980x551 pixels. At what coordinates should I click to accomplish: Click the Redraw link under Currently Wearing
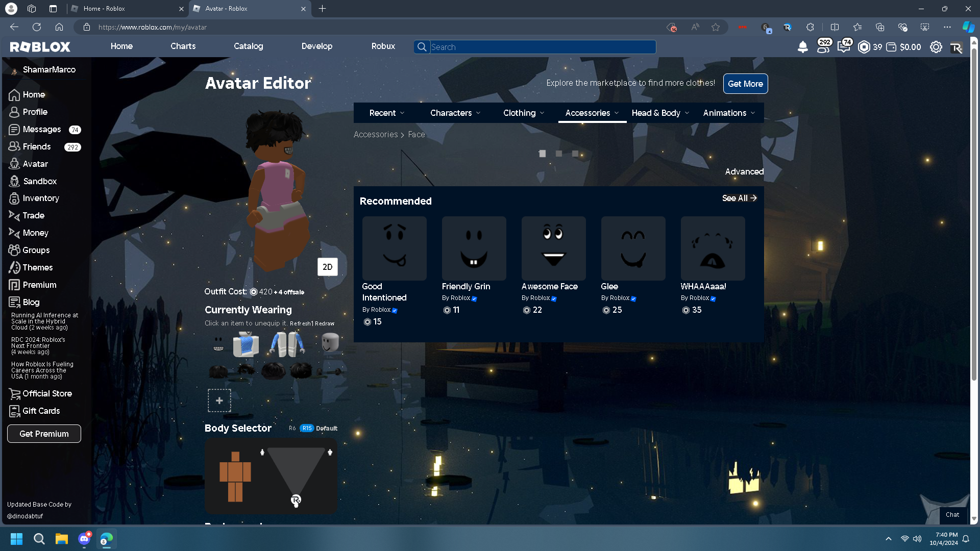click(x=325, y=323)
